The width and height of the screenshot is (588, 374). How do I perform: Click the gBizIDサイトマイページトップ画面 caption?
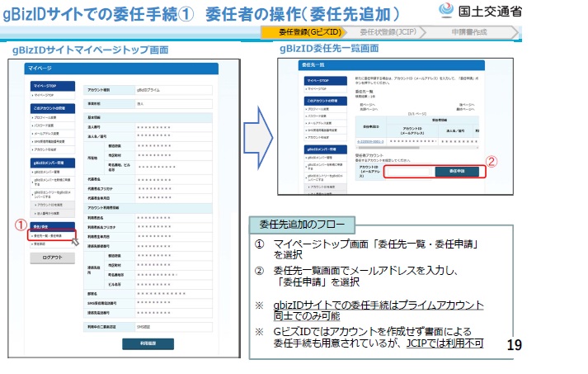(90, 50)
